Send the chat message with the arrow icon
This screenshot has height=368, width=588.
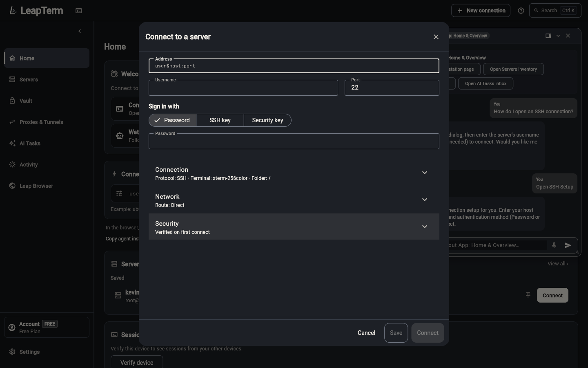point(568,245)
